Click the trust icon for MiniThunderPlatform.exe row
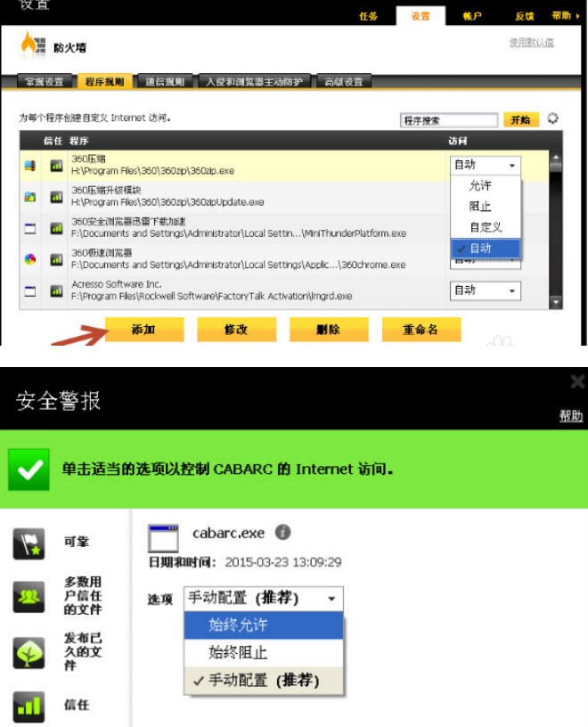This screenshot has height=727, width=588. pyautogui.click(x=57, y=228)
